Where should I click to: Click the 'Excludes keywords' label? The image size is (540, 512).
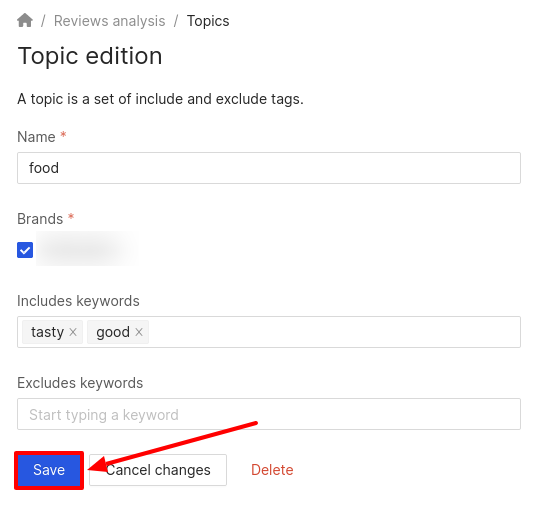pyautogui.click(x=80, y=383)
